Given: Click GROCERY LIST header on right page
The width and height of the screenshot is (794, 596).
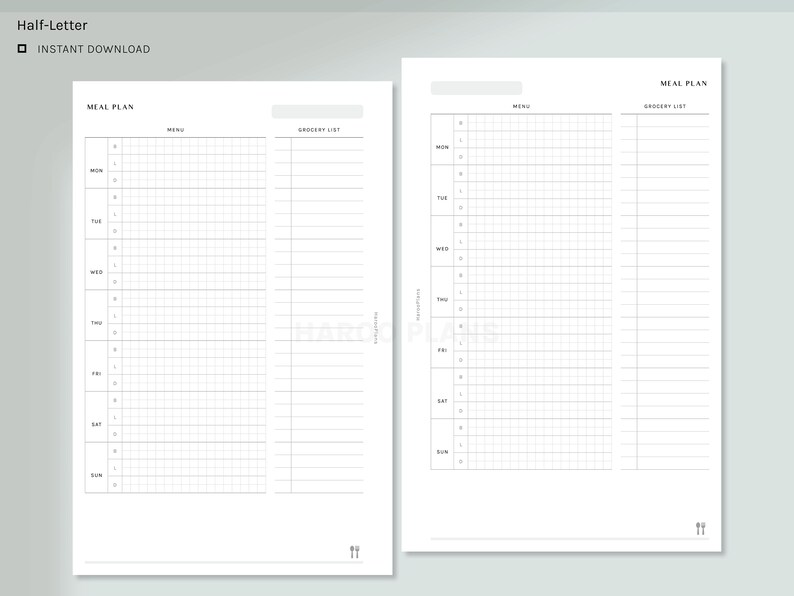Looking at the screenshot, I should 665,106.
